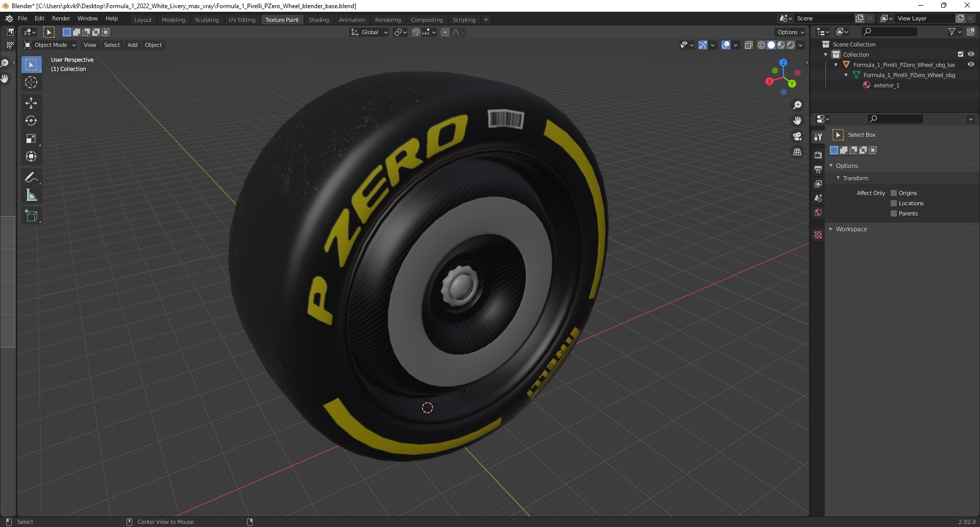Switch perspective/orthographic grid icon

tap(797, 152)
